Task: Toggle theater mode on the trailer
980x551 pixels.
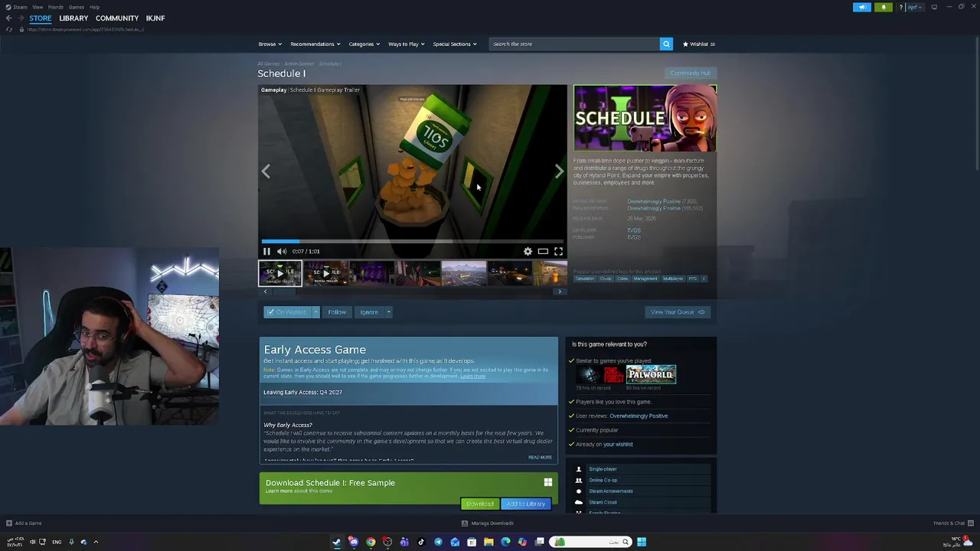Action: (x=543, y=251)
